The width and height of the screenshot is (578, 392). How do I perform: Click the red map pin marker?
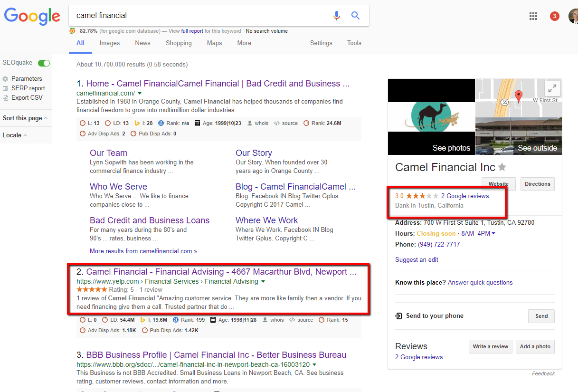519,96
